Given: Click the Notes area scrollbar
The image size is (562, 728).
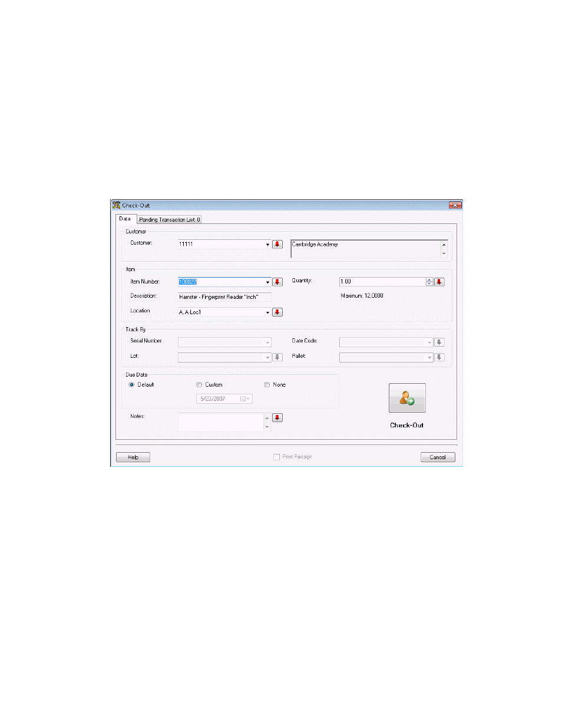Looking at the screenshot, I should [267, 422].
